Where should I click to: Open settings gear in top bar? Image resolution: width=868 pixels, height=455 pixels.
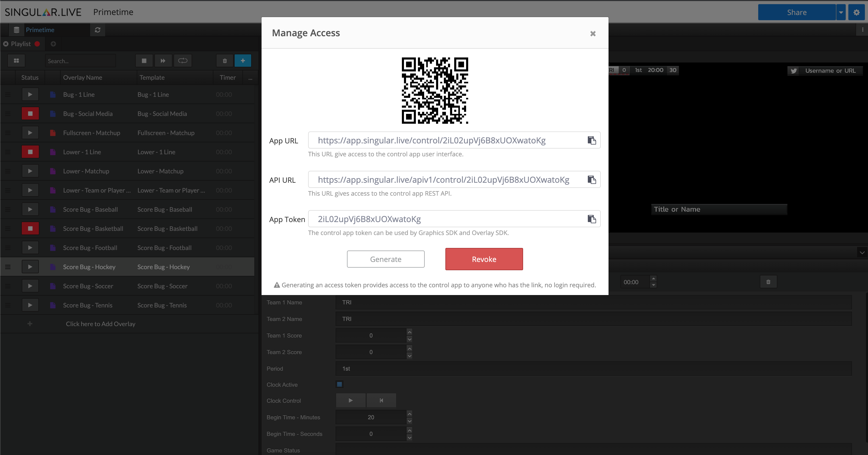coord(856,12)
